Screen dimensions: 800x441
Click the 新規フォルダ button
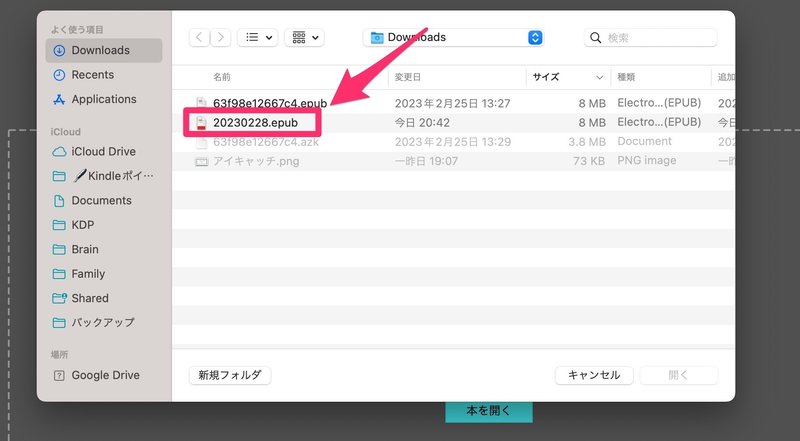(230, 375)
